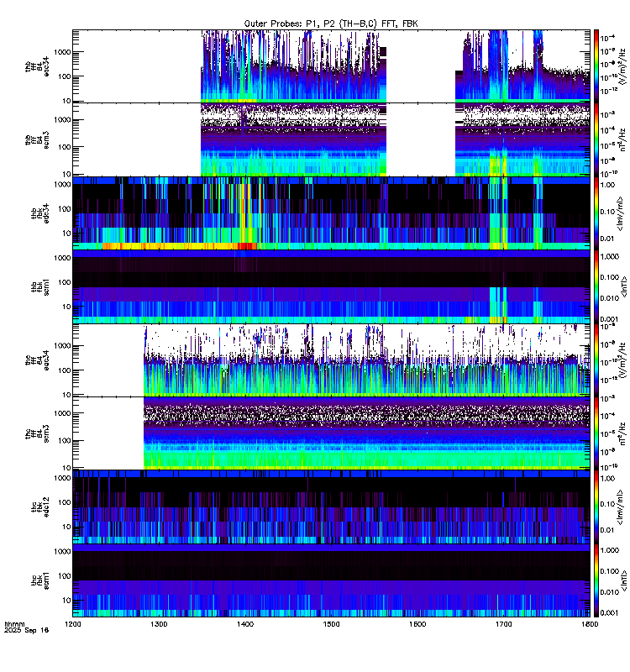630x672 pixels.
Task: Select the 'thc fff 64 scm3' panel label
Action: (37, 433)
